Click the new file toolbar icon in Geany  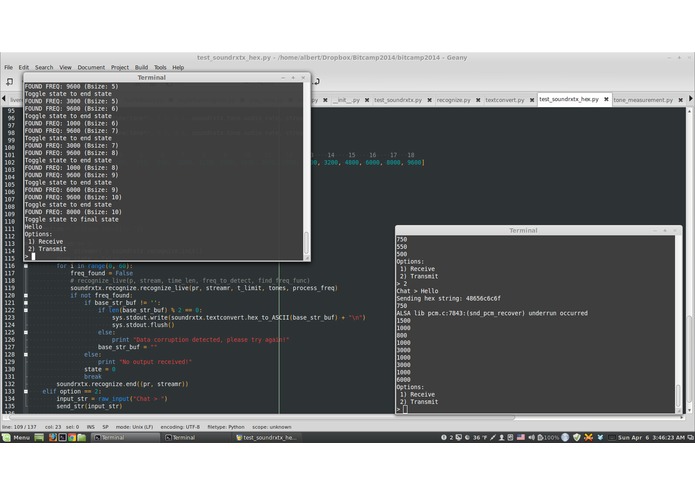9,82
